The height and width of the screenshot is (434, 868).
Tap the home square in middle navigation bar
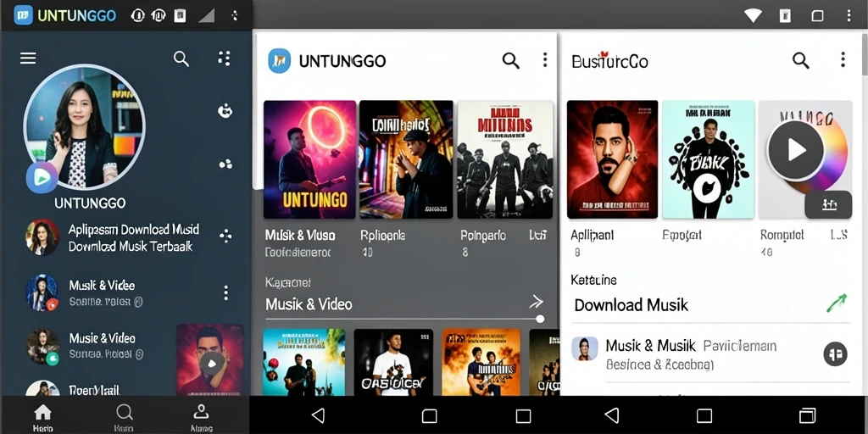coord(430,415)
